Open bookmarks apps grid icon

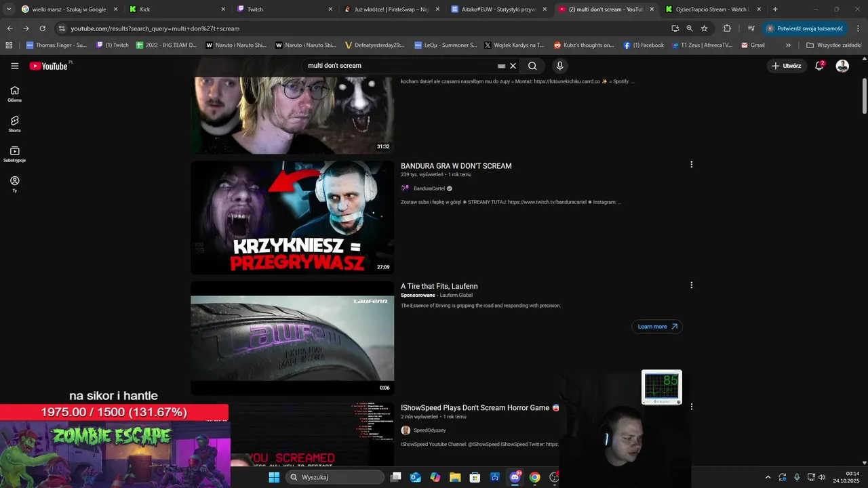click(x=9, y=45)
